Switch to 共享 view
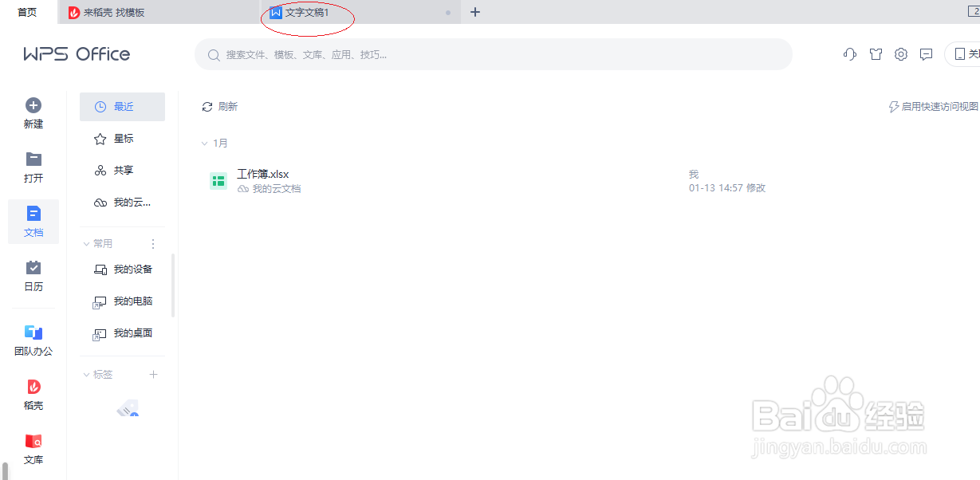This screenshot has width=980, height=480. (121, 170)
